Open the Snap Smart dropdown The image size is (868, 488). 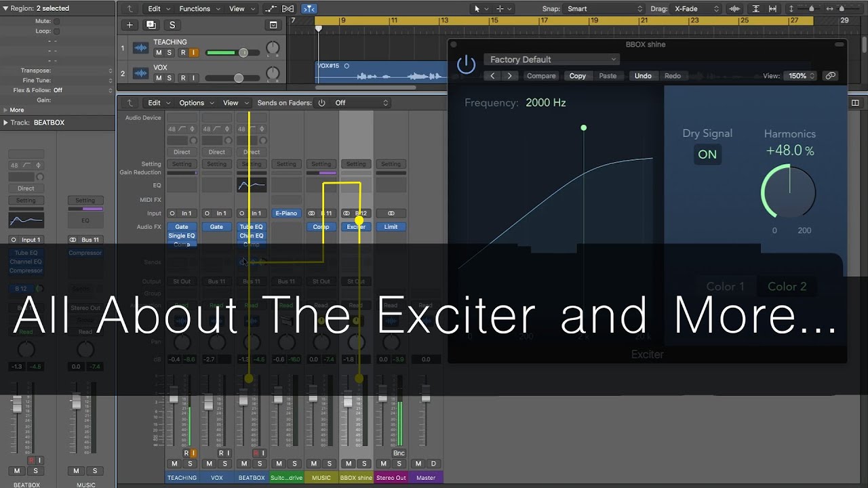(603, 9)
